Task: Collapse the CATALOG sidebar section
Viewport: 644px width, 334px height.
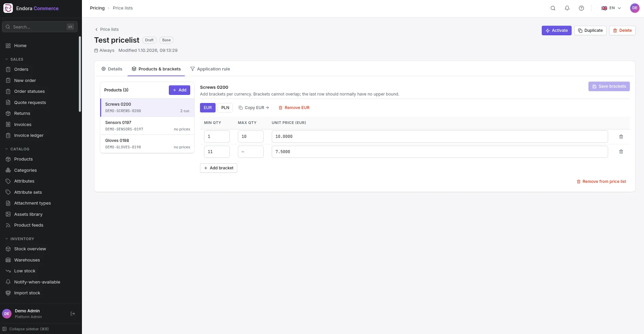Action: tap(17, 149)
